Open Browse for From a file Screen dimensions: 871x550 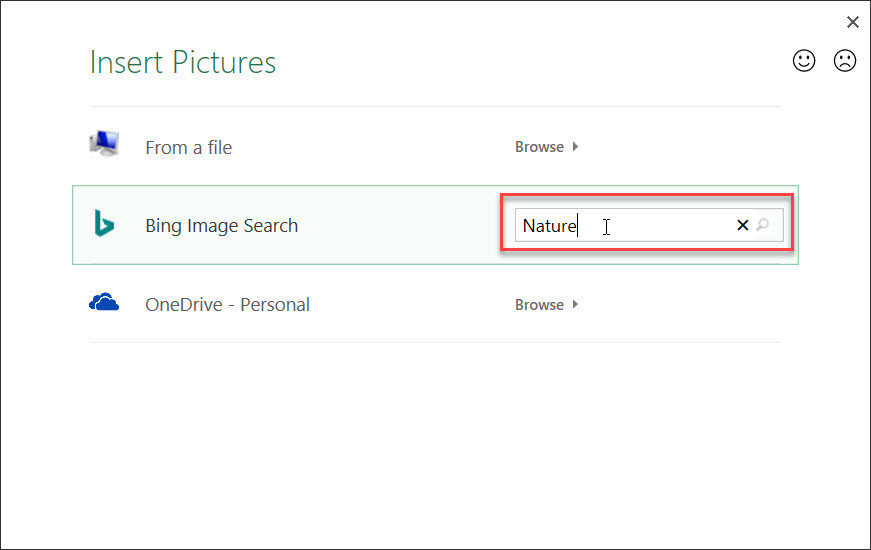539,147
